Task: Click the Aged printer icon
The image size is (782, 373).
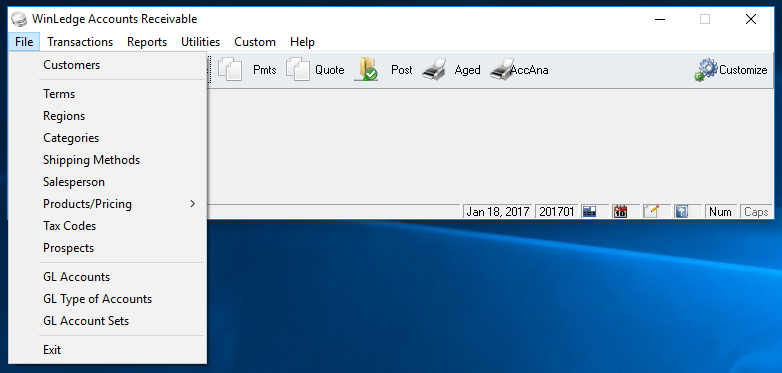Action: [434, 70]
